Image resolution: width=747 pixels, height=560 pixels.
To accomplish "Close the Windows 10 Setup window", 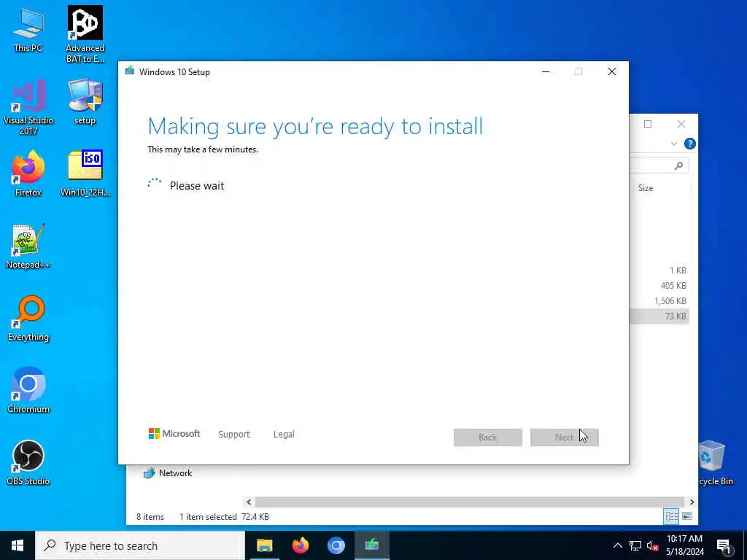I will (x=612, y=72).
